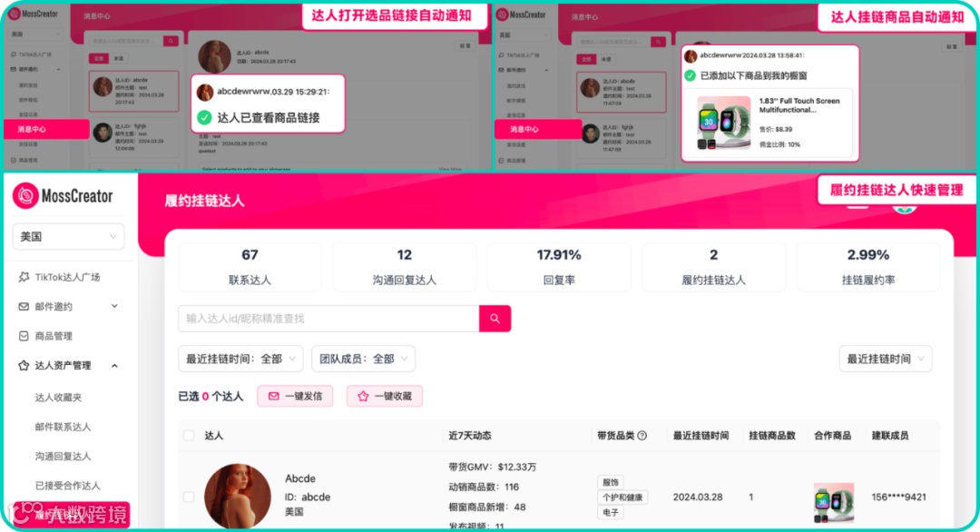The image size is (980, 532).
Task: Click the 邮件邀约 envelope icon
Action: [24, 306]
